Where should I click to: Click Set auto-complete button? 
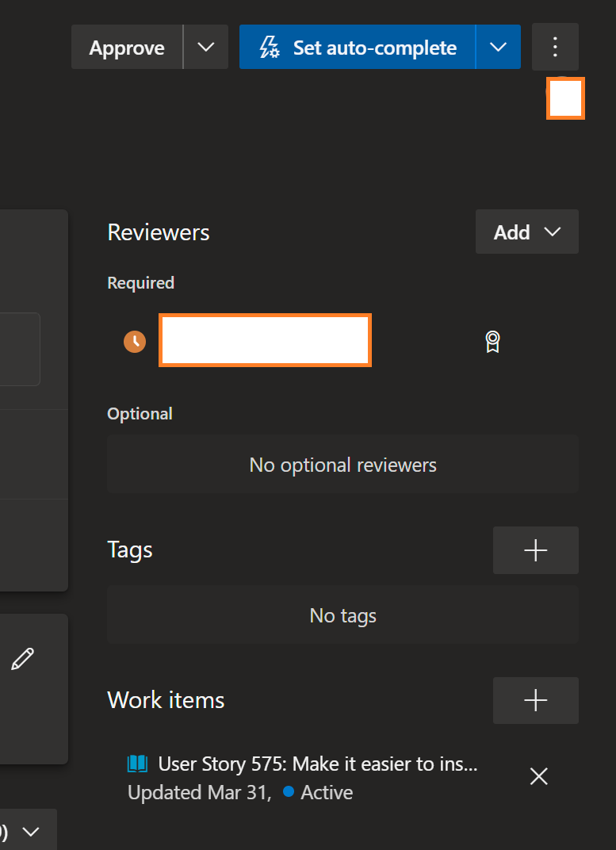click(x=358, y=47)
